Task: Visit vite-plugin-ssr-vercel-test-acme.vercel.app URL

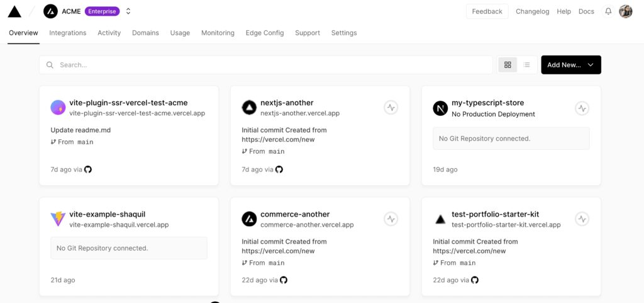Action: pyautogui.click(x=137, y=113)
